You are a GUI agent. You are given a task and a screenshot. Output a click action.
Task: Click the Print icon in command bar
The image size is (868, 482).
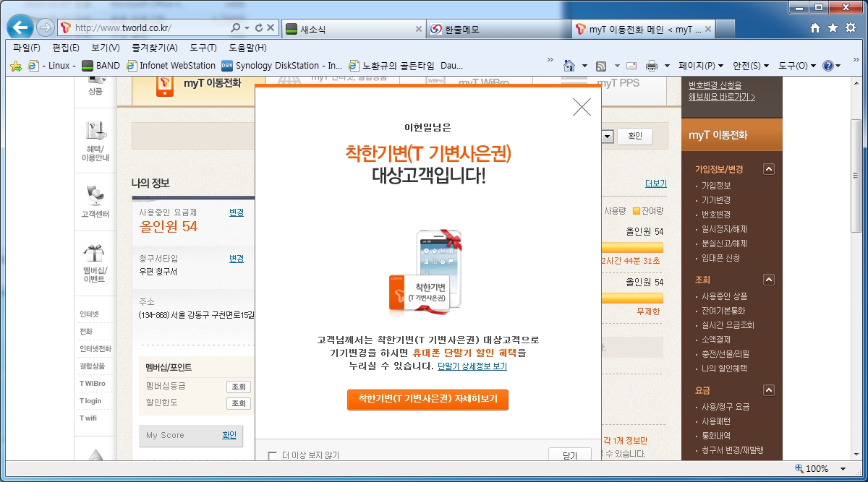click(651, 66)
